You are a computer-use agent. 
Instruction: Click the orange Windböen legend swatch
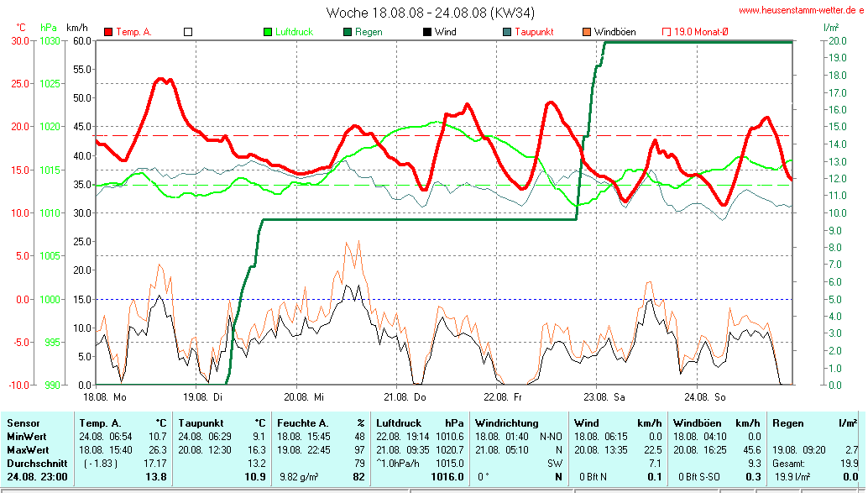point(587,32)
